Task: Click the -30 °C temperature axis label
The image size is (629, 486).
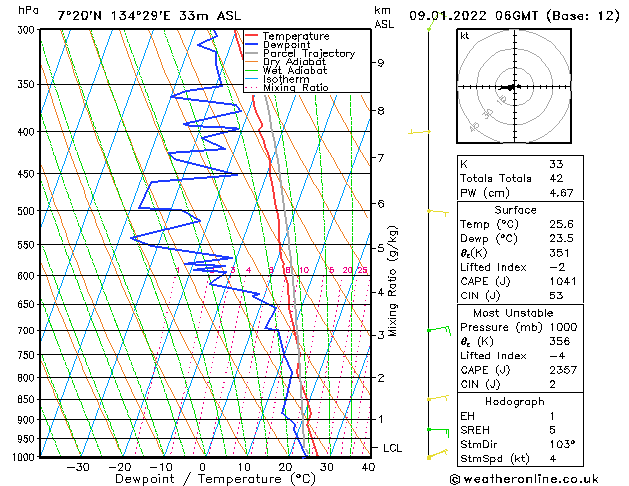Action: point(78,467)
